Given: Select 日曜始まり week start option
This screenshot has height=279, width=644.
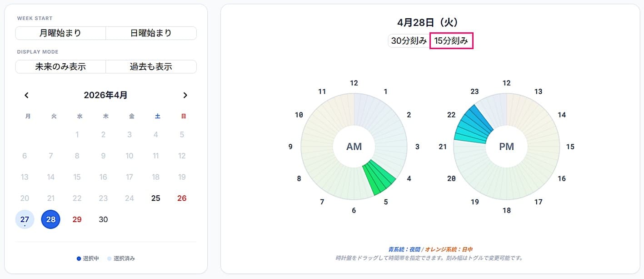Looking at the screenshot, I should pyautogui.click(x=151, y=33).
